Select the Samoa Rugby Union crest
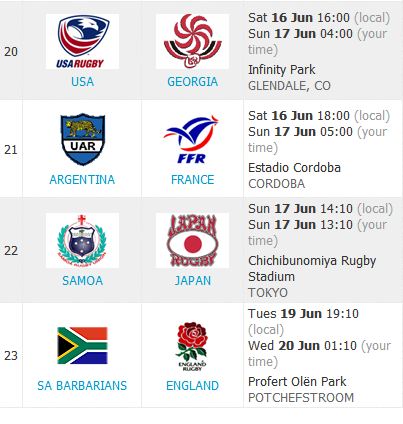Screen dimensions: 403x424 tap(82, 240)
